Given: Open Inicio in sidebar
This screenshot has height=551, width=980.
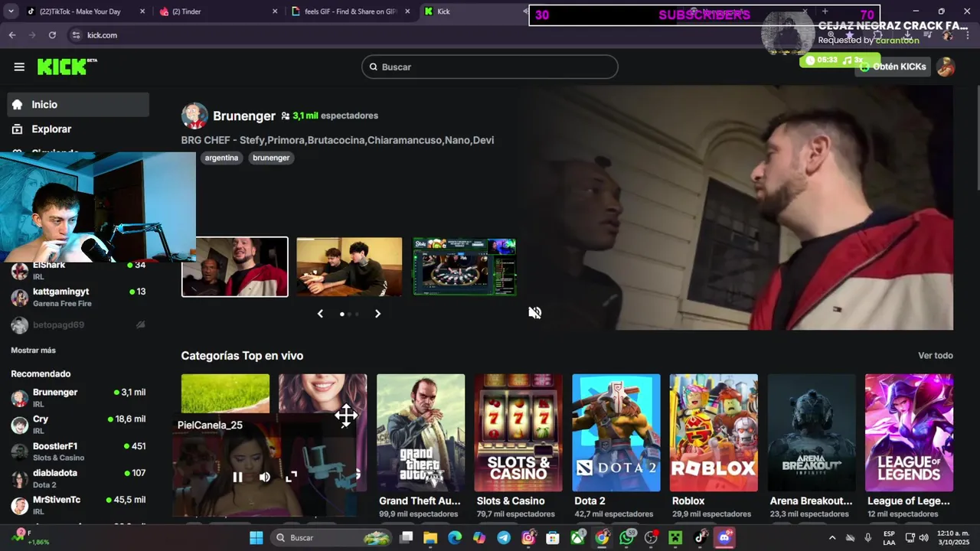Looking at the screenshot, I should tap(78, 105).
